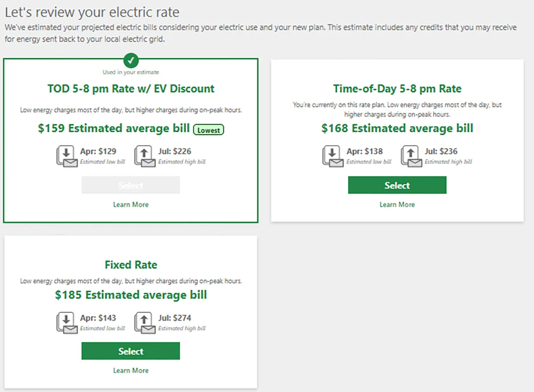Click the high bill icon beside Jul $274
Viewport: 534px width, 392px height.
(145, 323)
